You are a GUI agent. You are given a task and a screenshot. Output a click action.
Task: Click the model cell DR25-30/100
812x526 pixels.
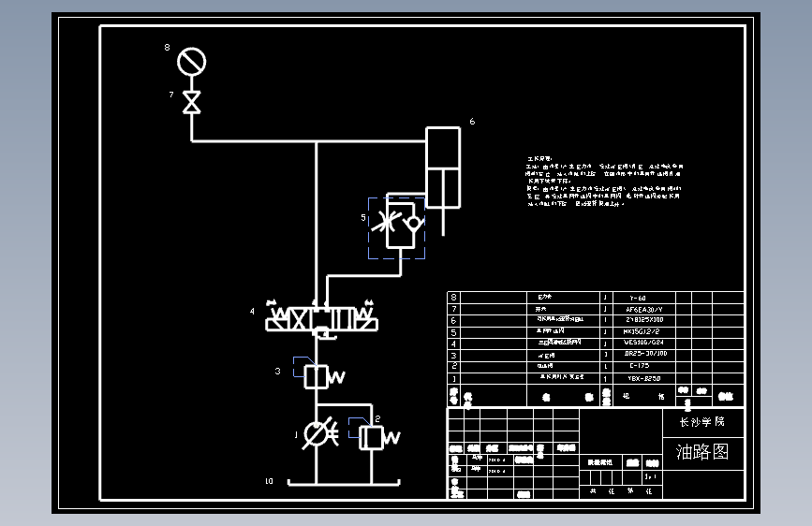(x=645, y=354)
